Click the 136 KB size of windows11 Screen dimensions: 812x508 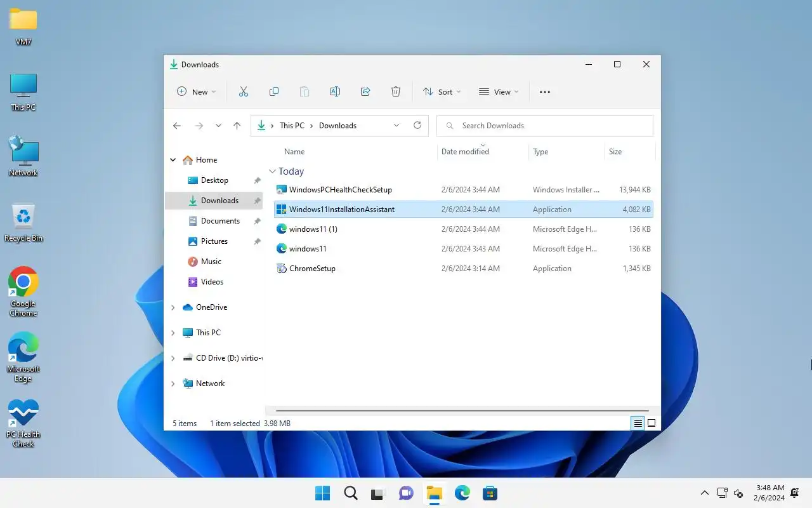639,249
